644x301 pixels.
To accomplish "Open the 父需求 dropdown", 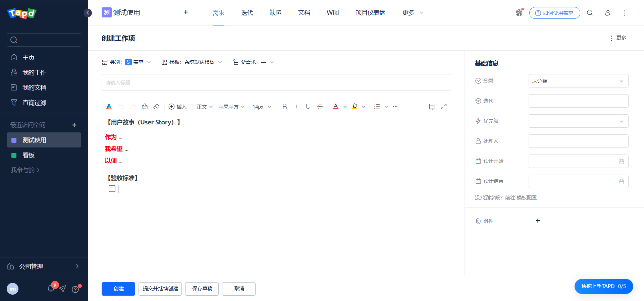I will [x=267, y=62].
